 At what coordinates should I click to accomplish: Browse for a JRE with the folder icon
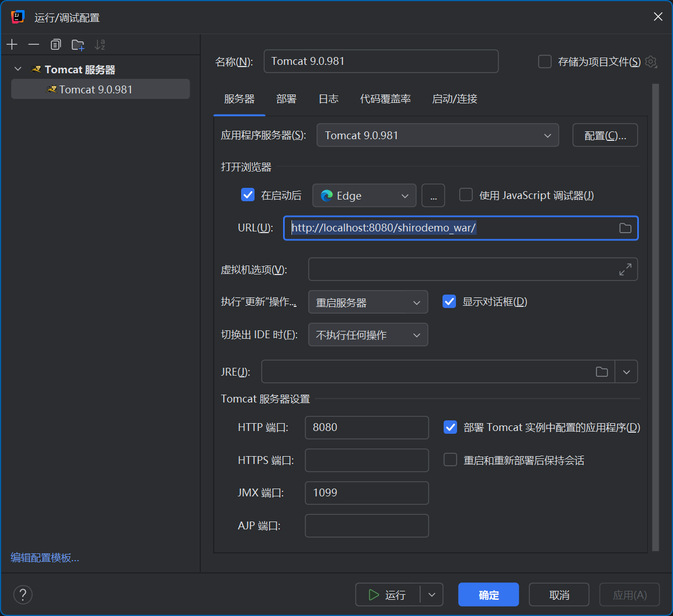point(602,372)
